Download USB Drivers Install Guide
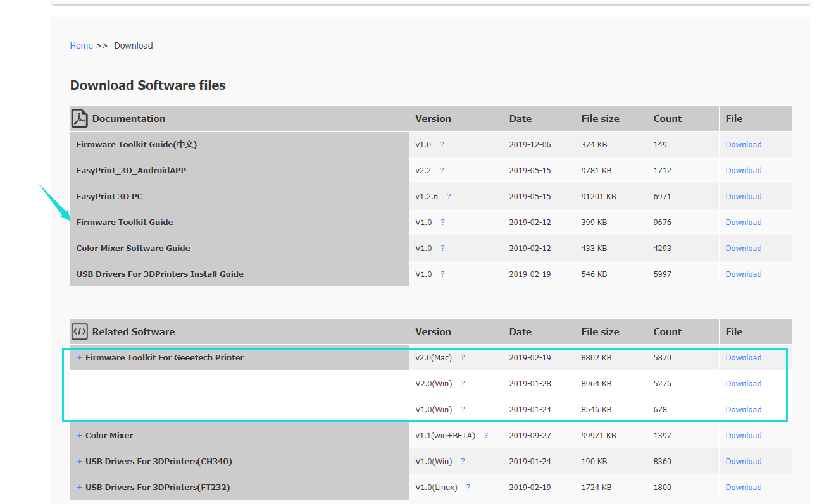Viewport: 824px width, 504px height. pos(744,274)
